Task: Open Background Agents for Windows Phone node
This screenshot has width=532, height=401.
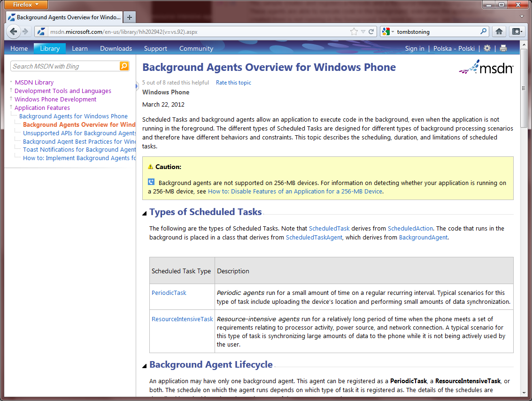Action: click(73, 116)
